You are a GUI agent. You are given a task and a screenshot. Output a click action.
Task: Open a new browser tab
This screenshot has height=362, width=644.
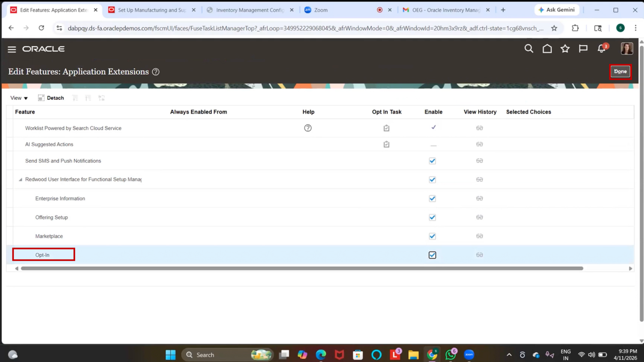click(x=503, y=10)
